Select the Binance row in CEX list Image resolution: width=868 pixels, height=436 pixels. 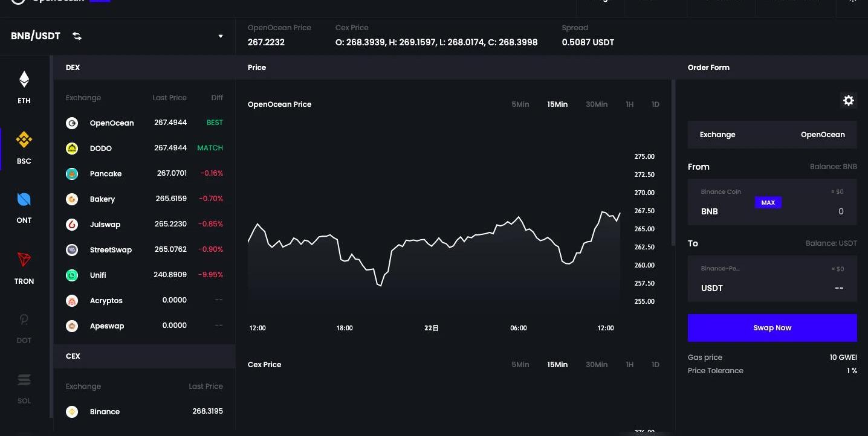point(144,412)
